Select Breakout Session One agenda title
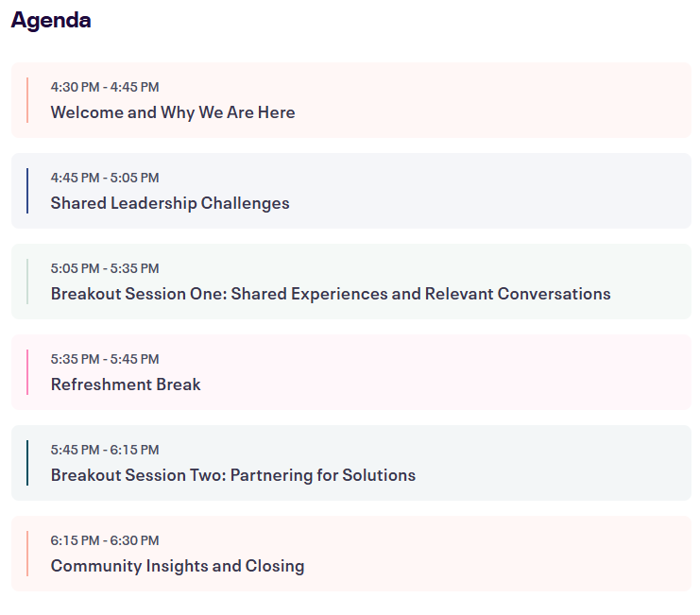 (x=331, y=293)
